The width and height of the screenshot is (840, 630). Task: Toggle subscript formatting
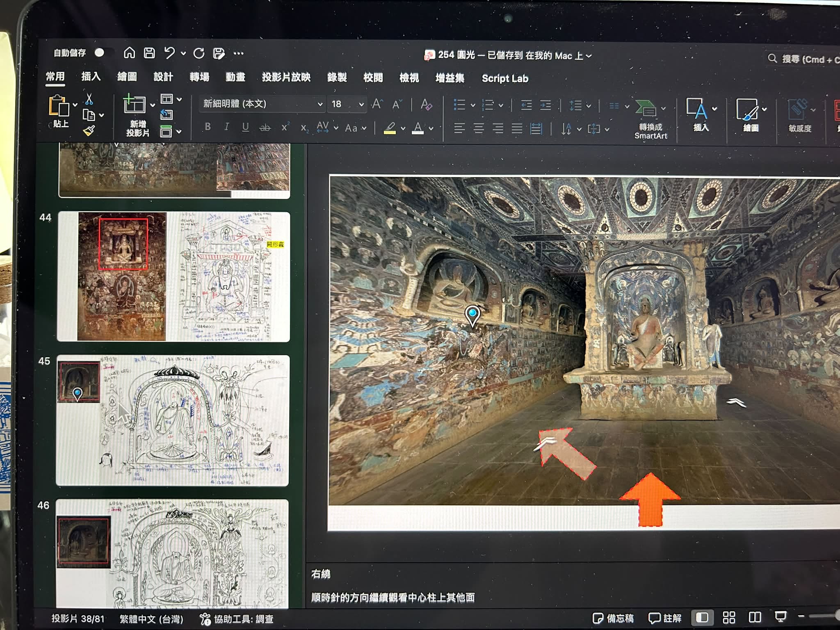click(304, 128)
